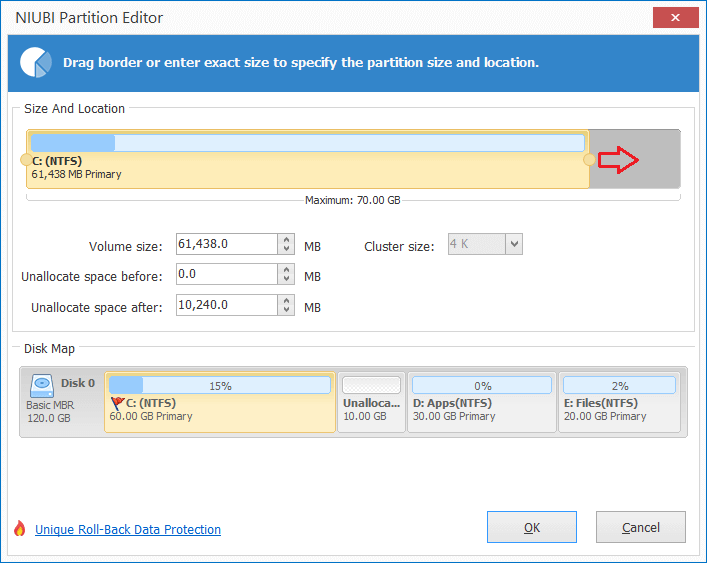
Task: Decrease Unallocate space after value
Action: 286,310
